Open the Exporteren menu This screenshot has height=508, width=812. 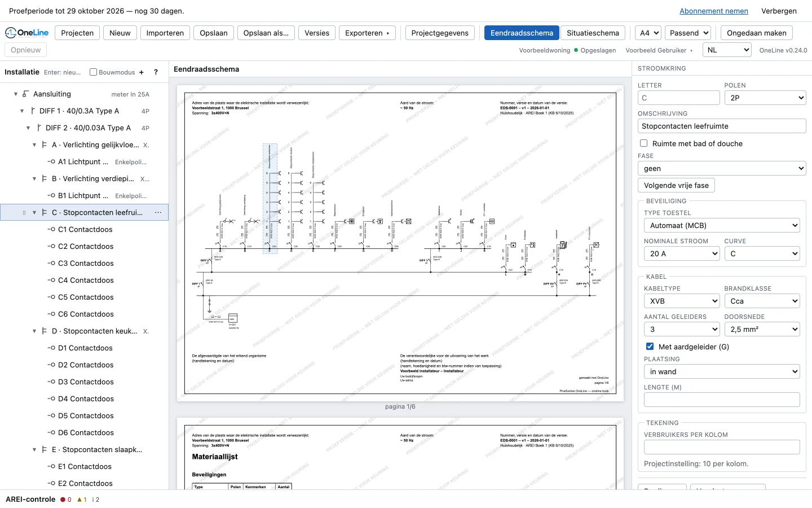click(367, 33)
